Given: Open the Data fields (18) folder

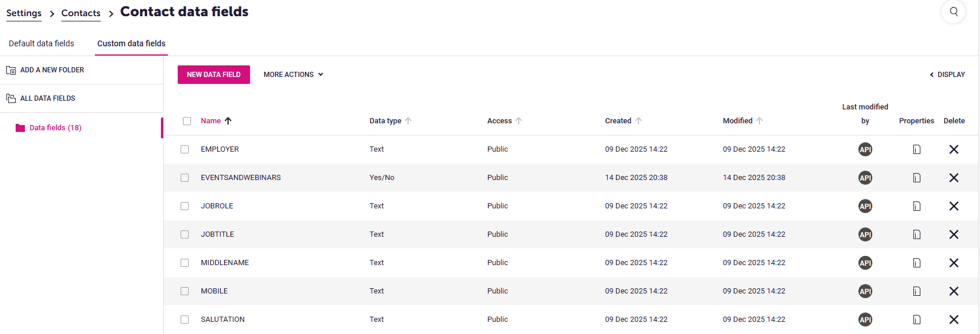Looking at the screenshot, I should pos(55,128).
